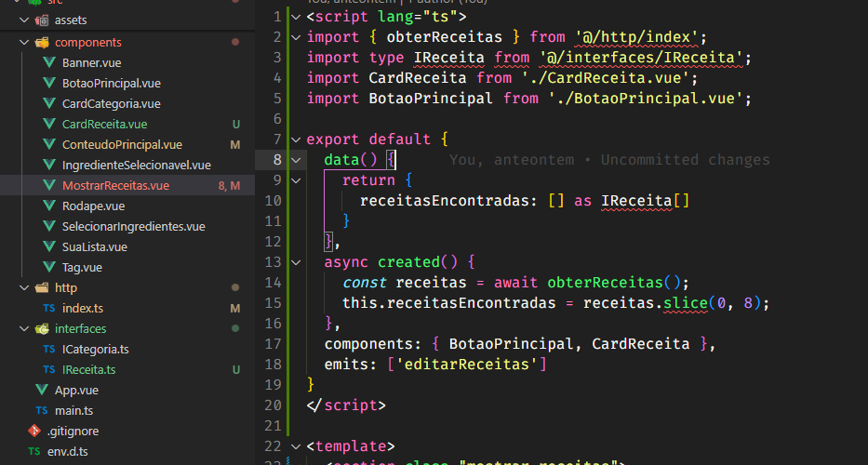Fold the script tag at line 1
The image size is (868, 465).
coord(296,17)
